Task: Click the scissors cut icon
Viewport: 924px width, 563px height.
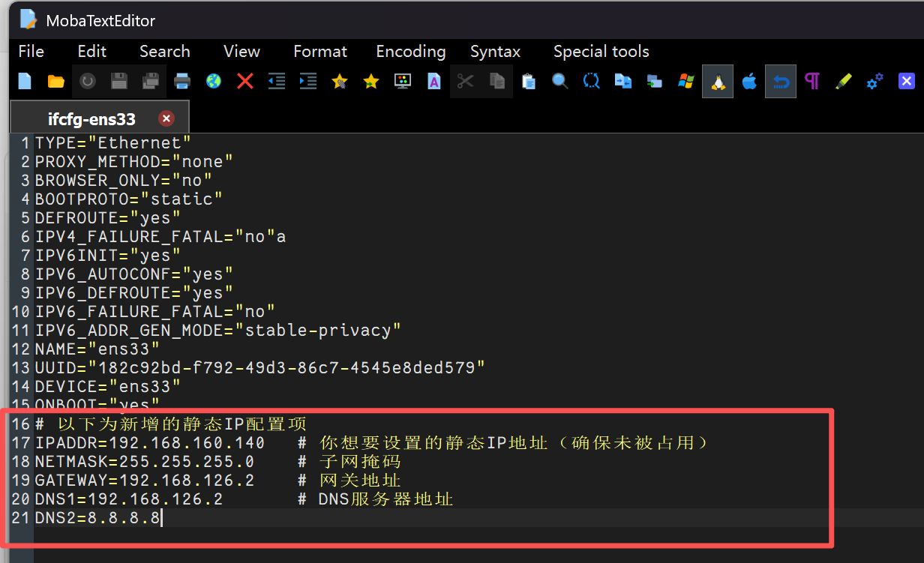Action: [x=466, y=81]
